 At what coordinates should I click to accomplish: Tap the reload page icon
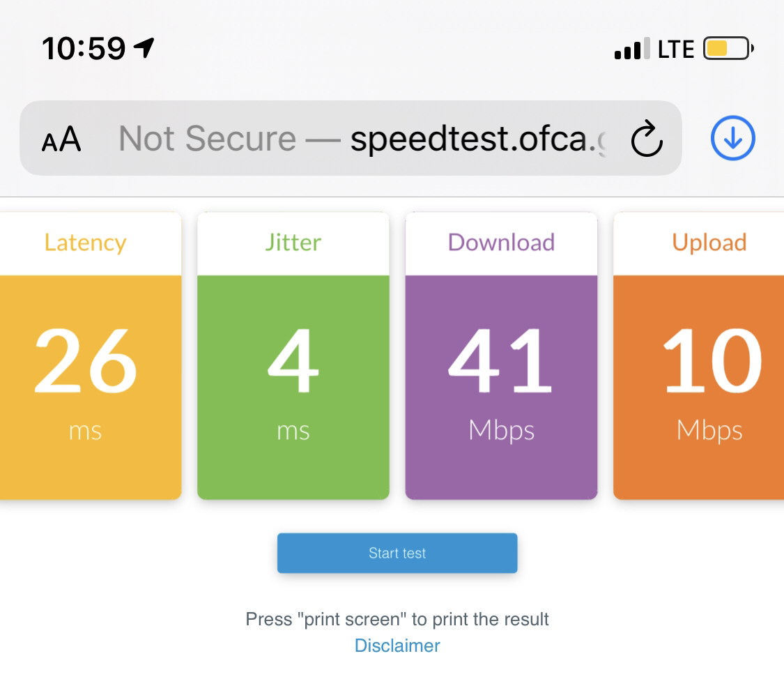click(x=647, y=139)
